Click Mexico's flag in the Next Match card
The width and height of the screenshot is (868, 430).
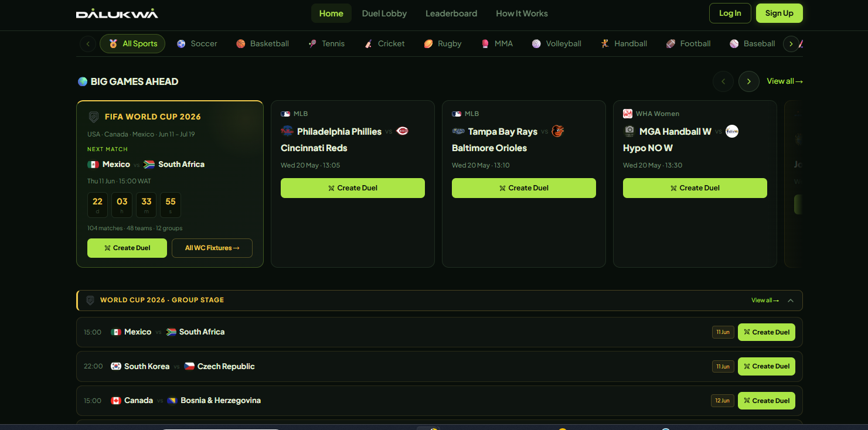pyautogui.click(x=93, y=165)
